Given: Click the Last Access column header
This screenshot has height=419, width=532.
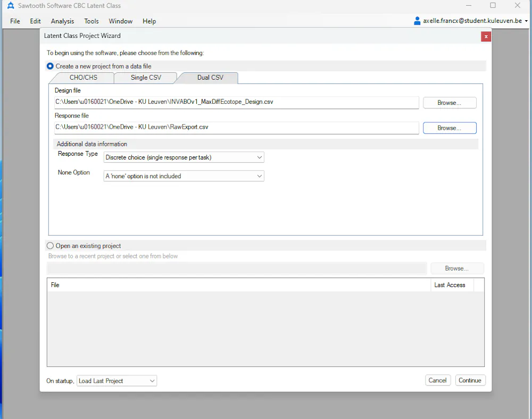Looking at the screenshot, I should click(x=452, y=285).
